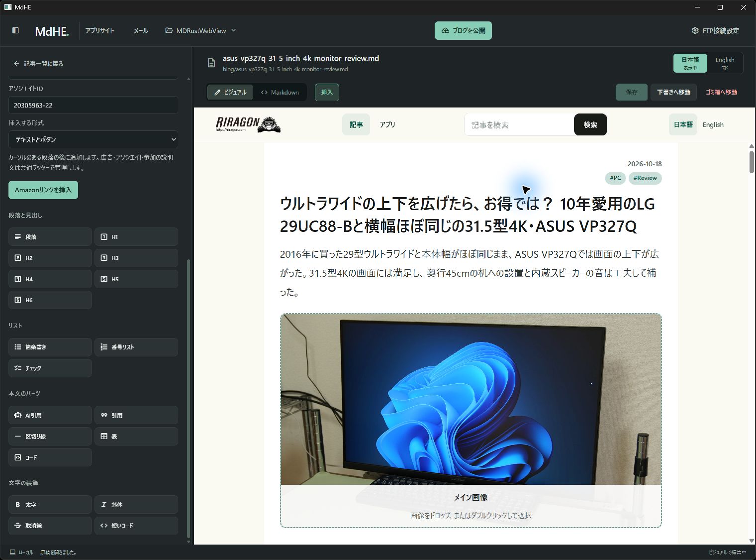Move the article to trash (ゴミ箱へ移動)
The height and width of the screenshot is (560, 756).
tap(721, 92)
